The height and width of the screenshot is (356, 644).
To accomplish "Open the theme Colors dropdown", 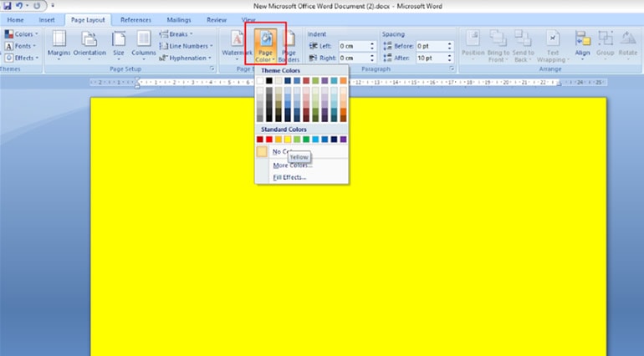I will pyautogui.click(x=22, y=34).
